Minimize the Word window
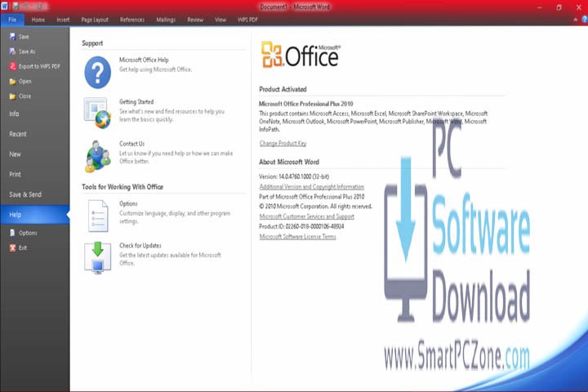Viewport: 588px width, 392px height. point(540,7)
